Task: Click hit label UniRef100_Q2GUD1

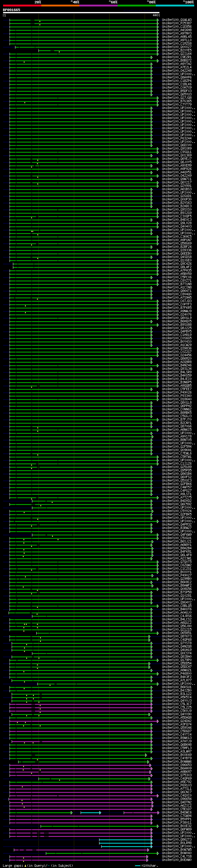Action: 176,196
